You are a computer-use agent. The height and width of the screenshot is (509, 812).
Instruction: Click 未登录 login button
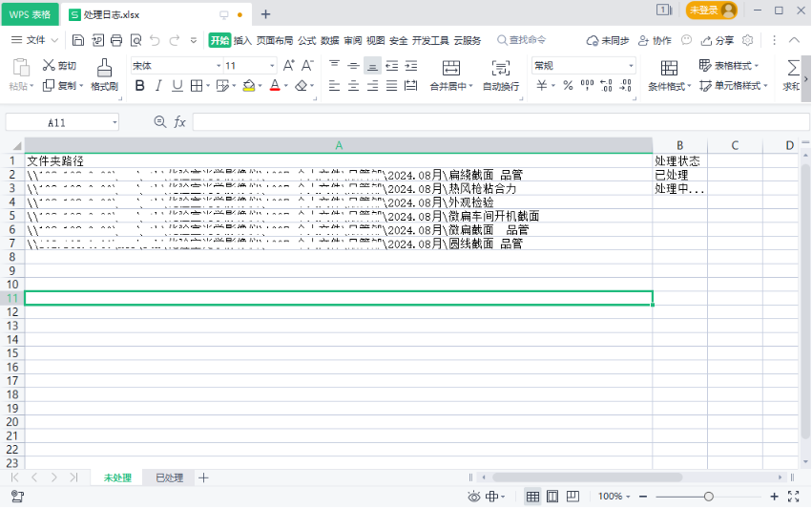point(712,10)
